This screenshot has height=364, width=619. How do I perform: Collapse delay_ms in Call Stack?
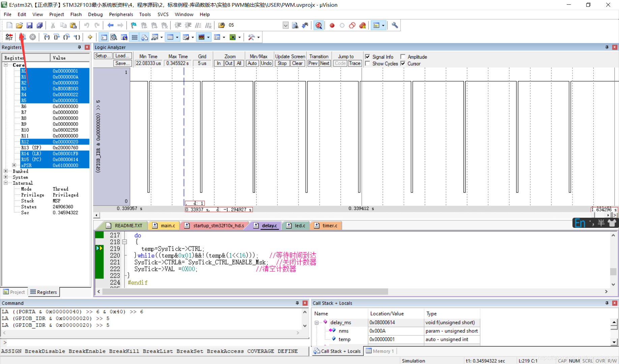pyautogui.click(x=317, y=323)
